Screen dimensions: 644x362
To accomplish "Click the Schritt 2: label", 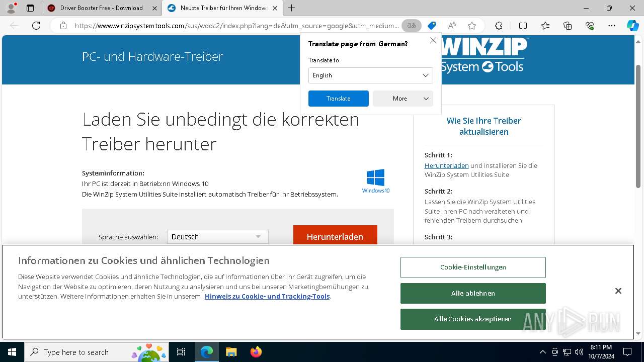I will click(x=438, y=191).
